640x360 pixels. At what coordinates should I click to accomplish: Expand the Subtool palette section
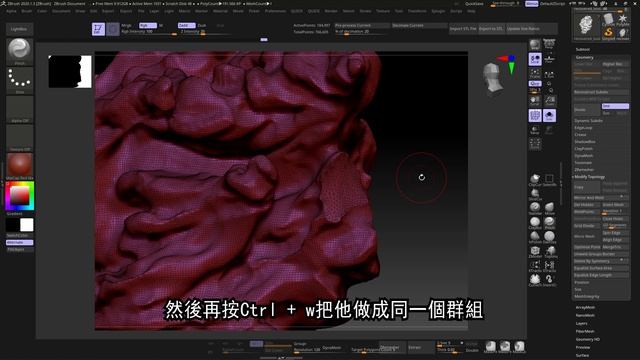click(582, 49)
